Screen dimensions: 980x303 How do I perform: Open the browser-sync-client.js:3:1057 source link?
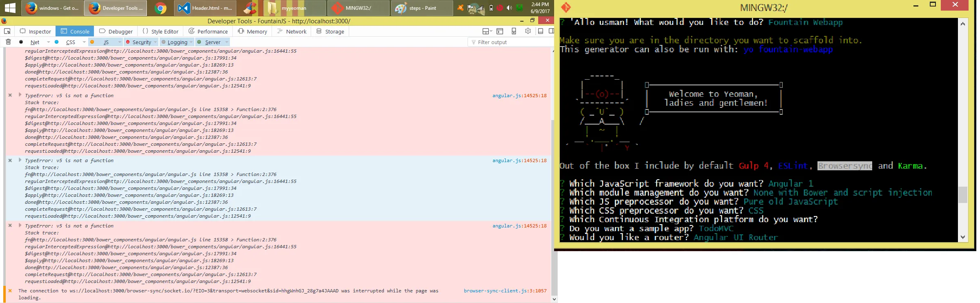pos(505,291)
